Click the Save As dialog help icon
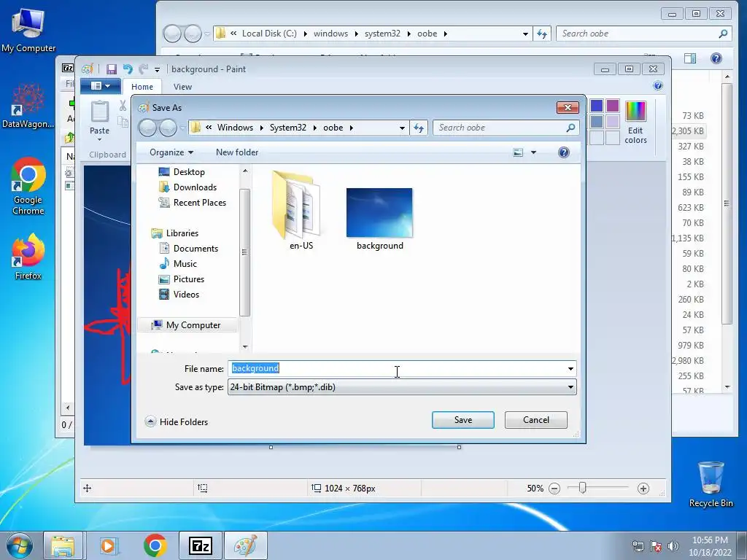 click(x=564, y=152)
